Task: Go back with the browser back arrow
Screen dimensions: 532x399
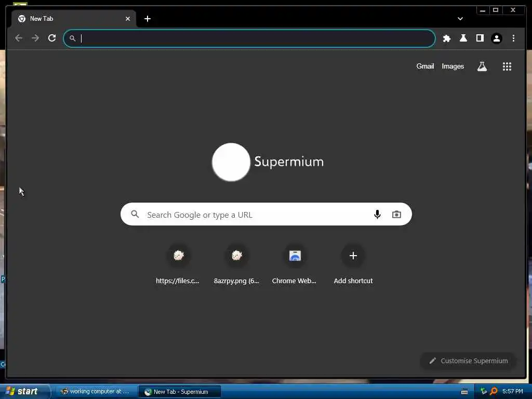Action: tap(19, 38)
